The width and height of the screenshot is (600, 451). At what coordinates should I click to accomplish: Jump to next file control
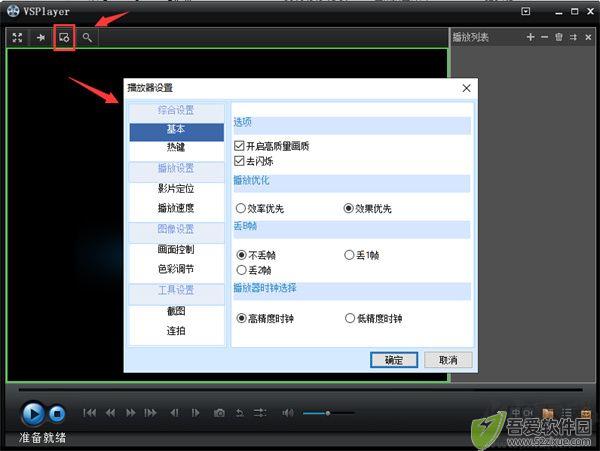150,413
